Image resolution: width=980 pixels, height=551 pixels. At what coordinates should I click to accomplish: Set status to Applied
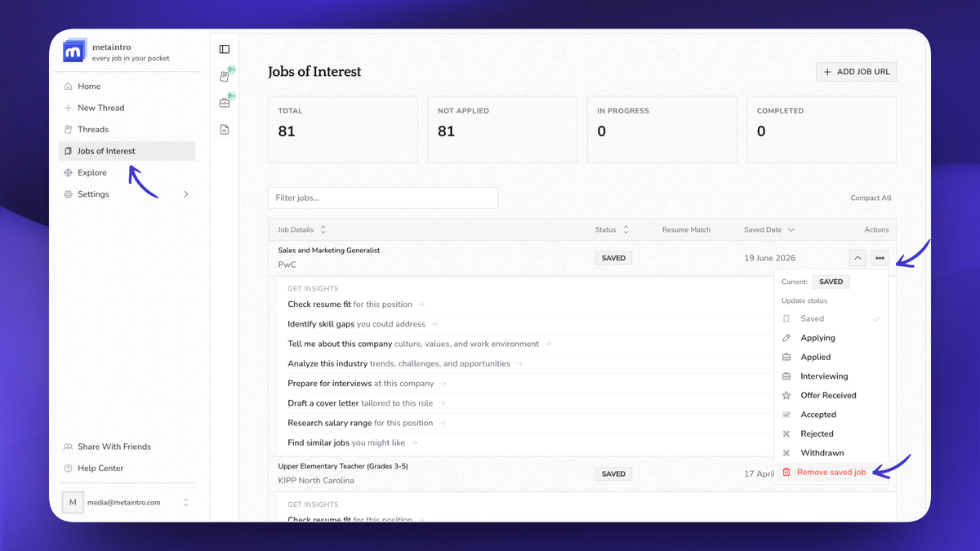[831, 357]
